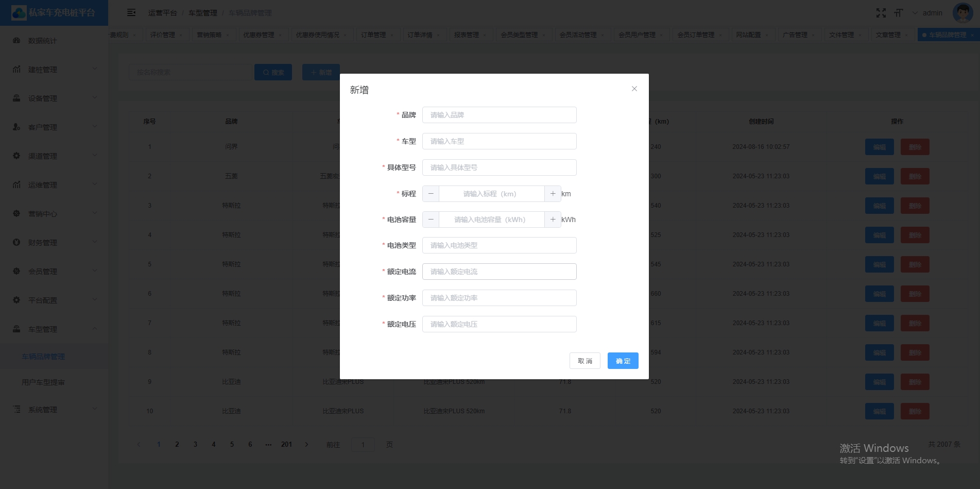Image resolution: width=980 pixels, height=489 pixels.
Task: Click the 设备管理 sidebar icon
Action: 16,98
